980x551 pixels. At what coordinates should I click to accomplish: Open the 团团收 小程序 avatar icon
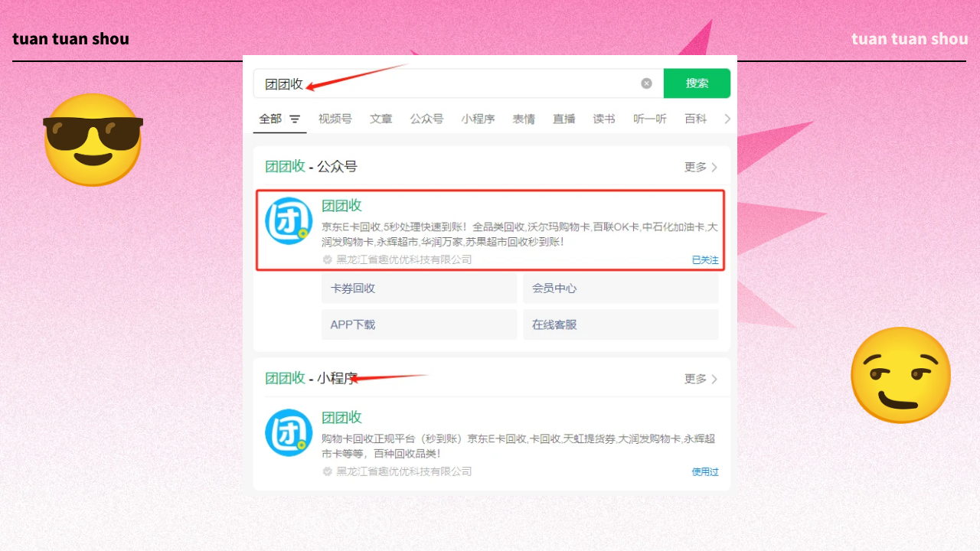click(289, 433)
